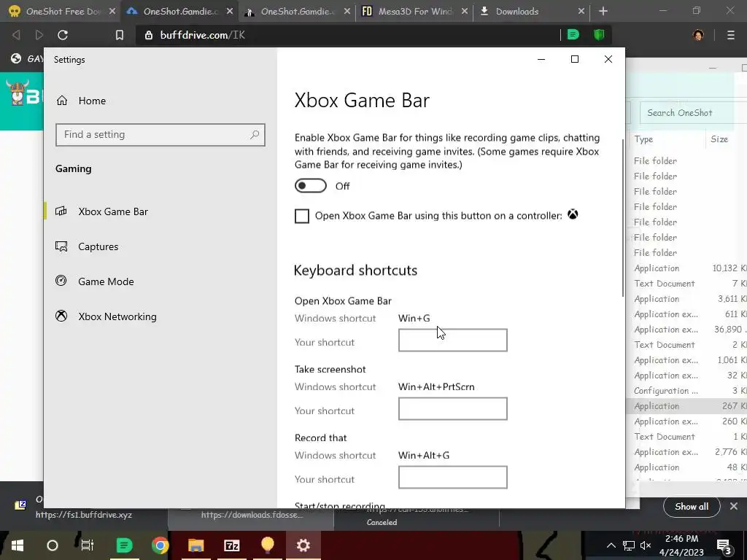Click the network tray icon

point(629,545)
